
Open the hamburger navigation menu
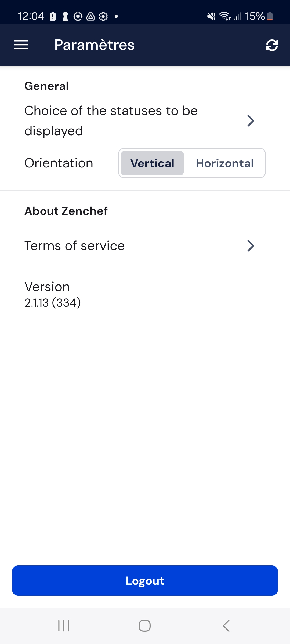[21, 45]
